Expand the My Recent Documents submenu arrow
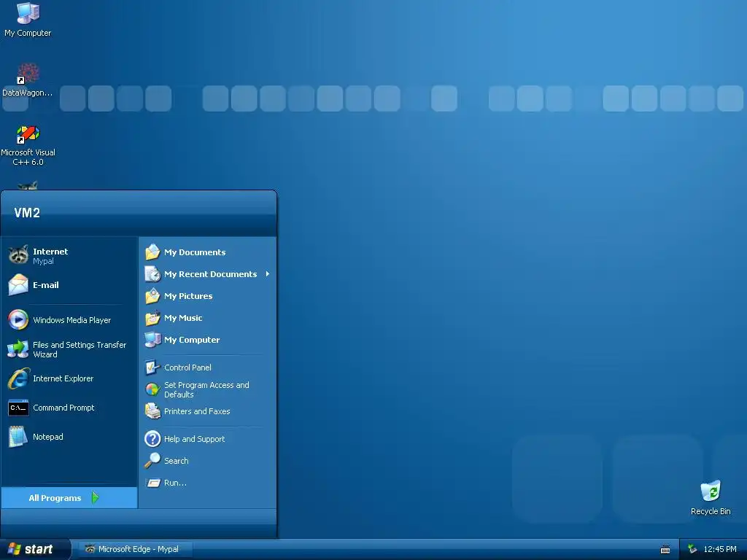The image size is (747, 560). click(268, 274)
